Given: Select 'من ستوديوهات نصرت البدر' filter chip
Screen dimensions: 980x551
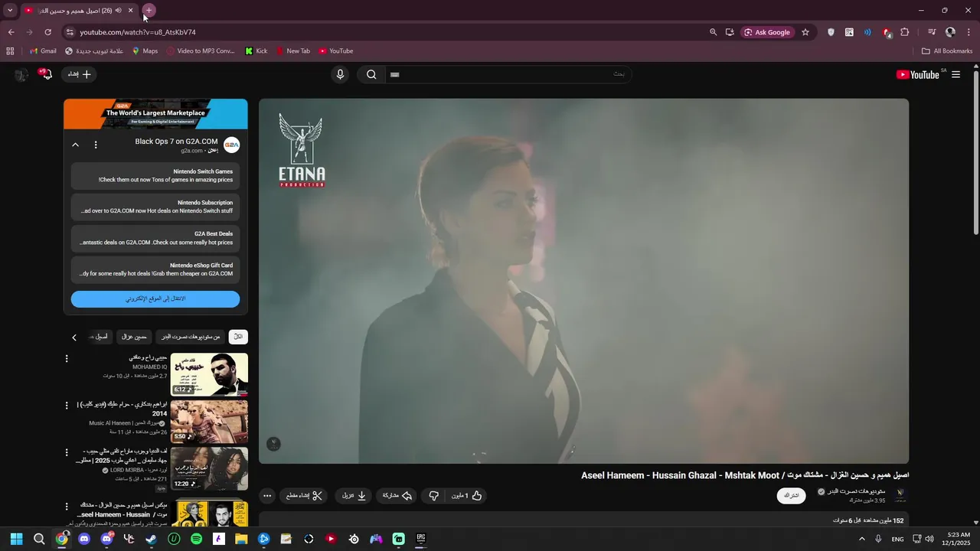Looking at the screenshot, I should tap(190, 337).
